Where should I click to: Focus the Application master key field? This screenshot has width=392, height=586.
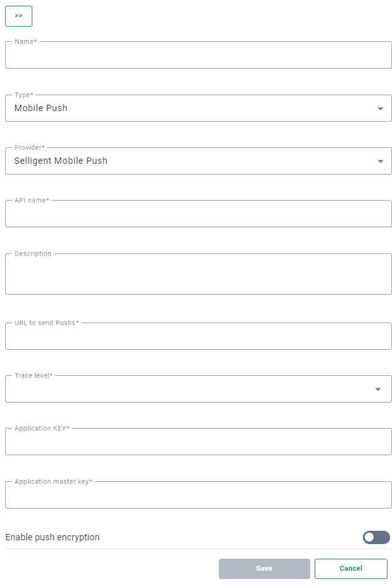coord(198,496)
